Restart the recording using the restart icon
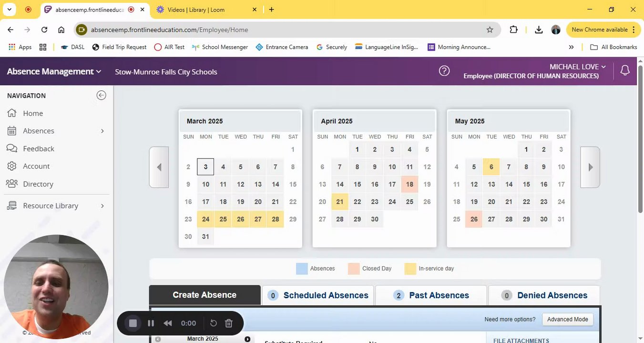The image size is (644, 343). coord(214,323)
